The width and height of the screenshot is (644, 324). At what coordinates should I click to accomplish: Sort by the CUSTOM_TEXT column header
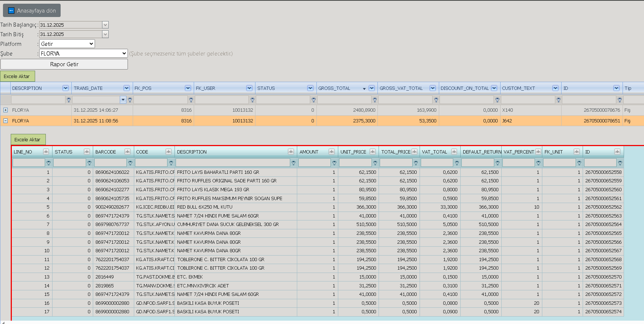coord(518,88)
